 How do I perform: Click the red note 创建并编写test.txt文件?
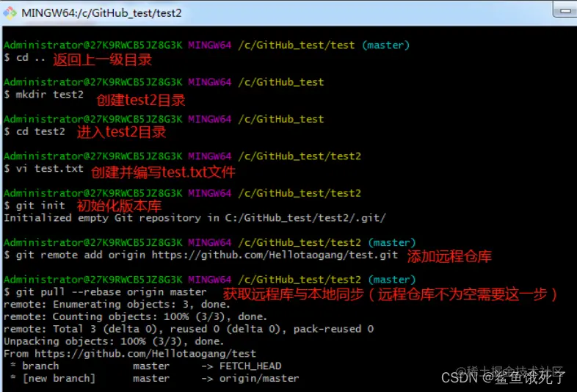point(163,172)
